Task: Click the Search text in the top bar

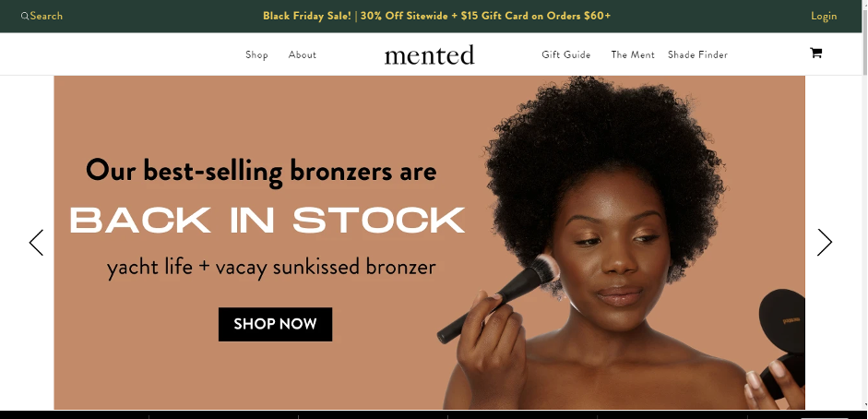Action: click(x=46, y=16)
